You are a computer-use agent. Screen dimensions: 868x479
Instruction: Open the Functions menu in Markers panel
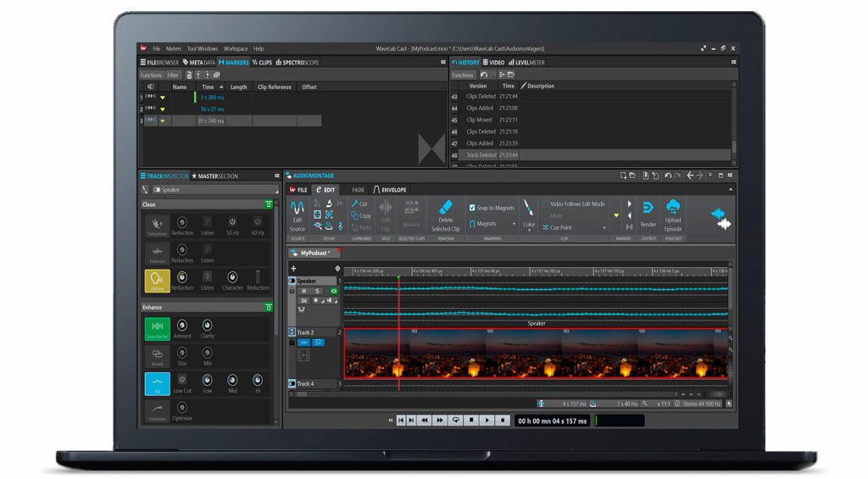coord(151,75)
